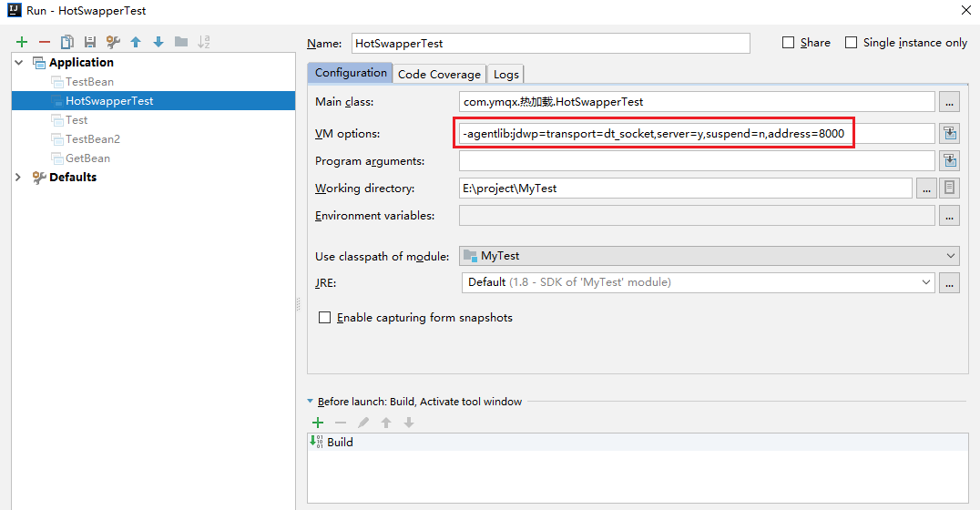Copy the selected configuration
Viewport: 980px width, 510px height.
click(x=66, y=42)
